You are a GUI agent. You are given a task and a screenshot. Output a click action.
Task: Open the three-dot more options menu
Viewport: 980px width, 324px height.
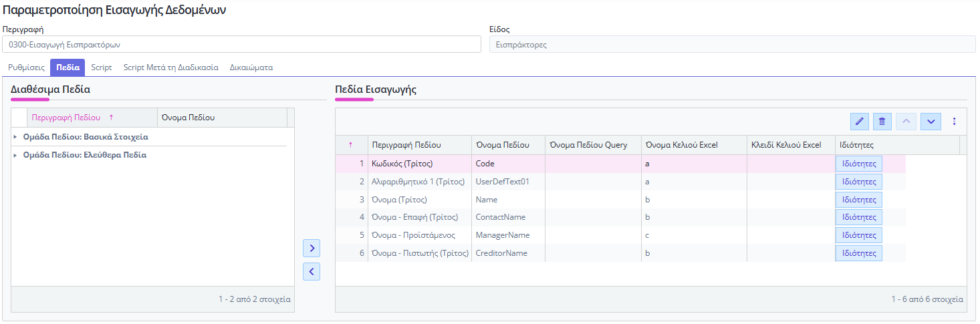pos(954,122)
